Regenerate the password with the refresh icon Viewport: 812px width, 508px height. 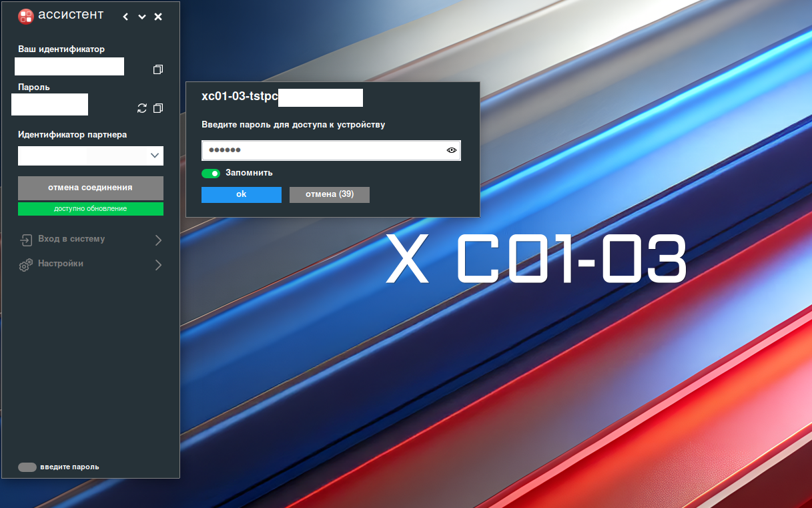[141, 108]
